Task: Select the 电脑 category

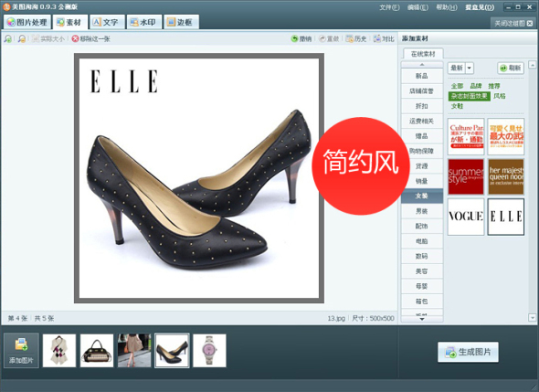Action: click(x=422, y=241)
